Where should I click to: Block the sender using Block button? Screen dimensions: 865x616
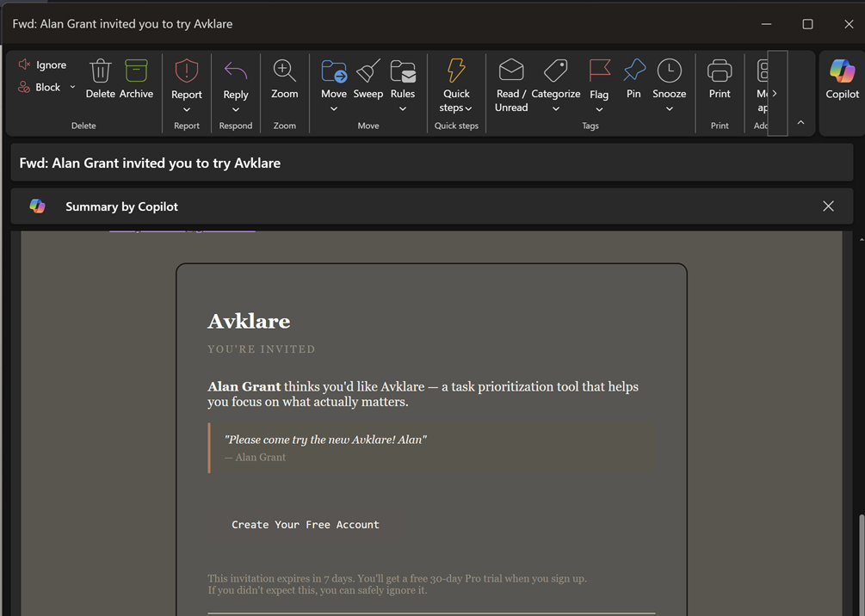(x=40, y=87)
